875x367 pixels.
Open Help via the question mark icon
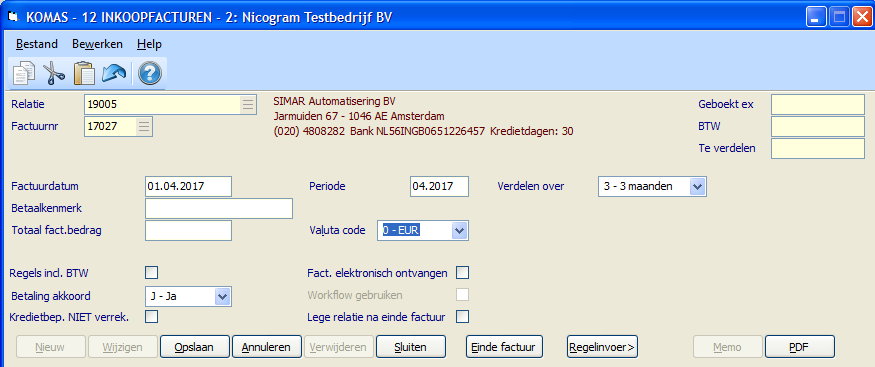pos(150,73)
